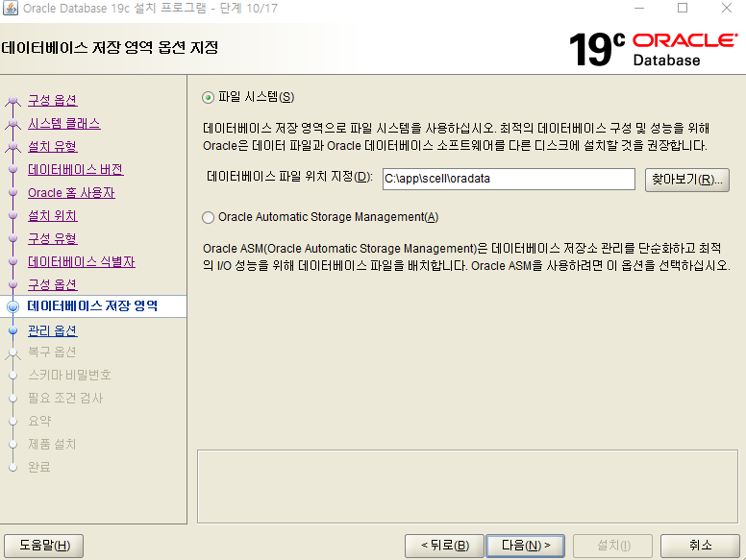Click the disabled 요약 step text

click(x=39, y=421)
